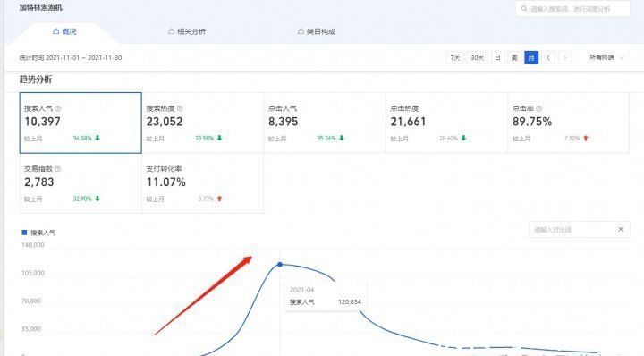
Task: Click help icon beside 点击率 label
Action: coord(538,108)
